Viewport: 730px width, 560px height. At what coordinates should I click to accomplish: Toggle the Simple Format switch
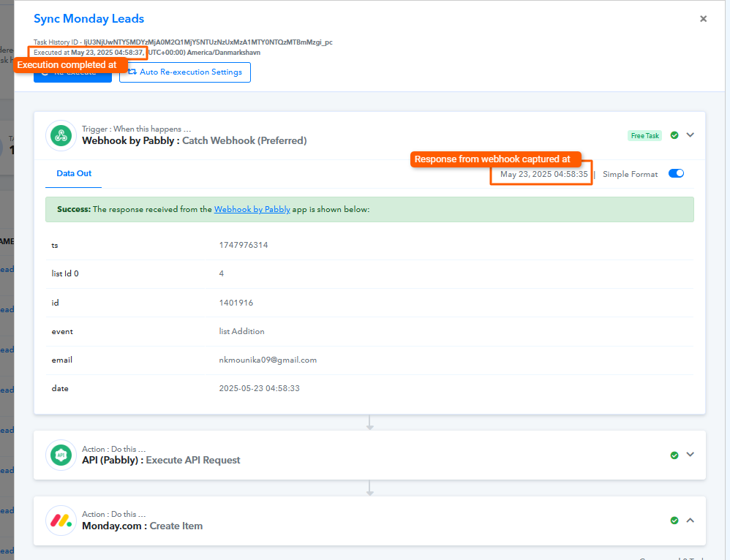point(676,174)
